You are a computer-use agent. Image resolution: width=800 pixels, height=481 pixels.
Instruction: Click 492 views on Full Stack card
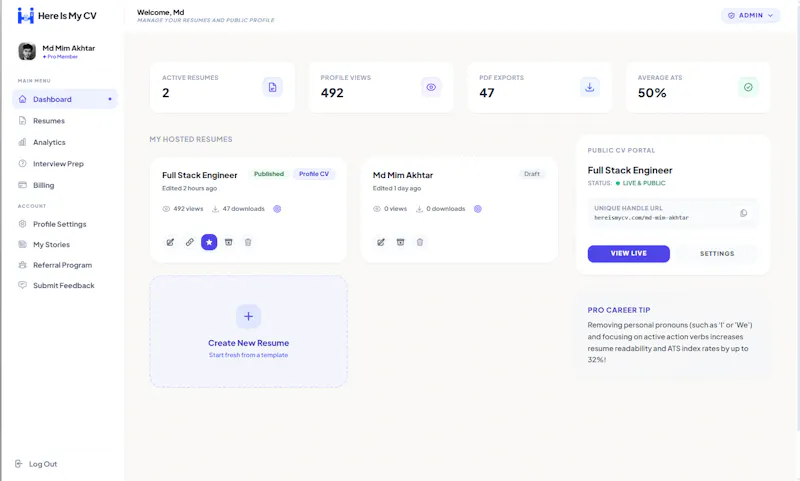(x=183, y=209)
